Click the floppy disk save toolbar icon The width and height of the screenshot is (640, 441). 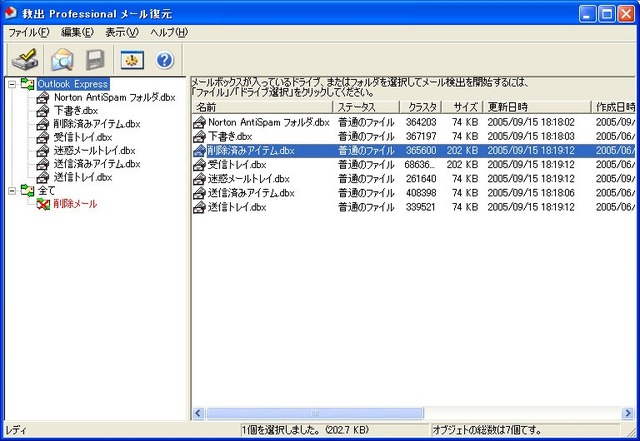coord(95,60)
